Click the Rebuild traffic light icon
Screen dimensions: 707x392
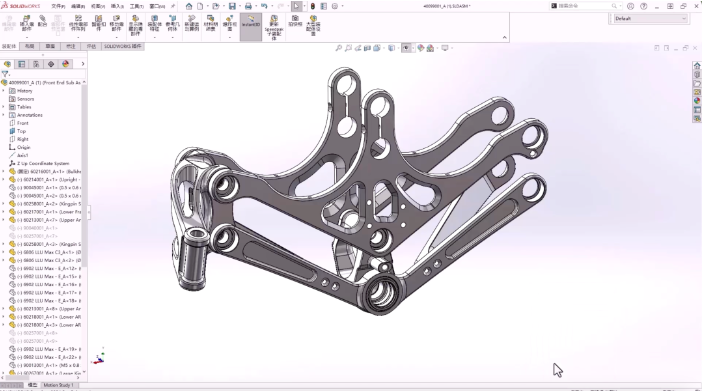coord(312,6)
